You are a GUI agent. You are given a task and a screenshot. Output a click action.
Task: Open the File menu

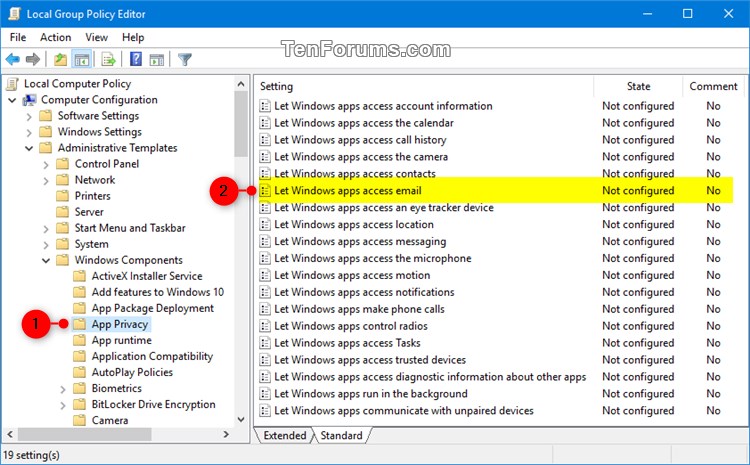click(x=18, y=37)
